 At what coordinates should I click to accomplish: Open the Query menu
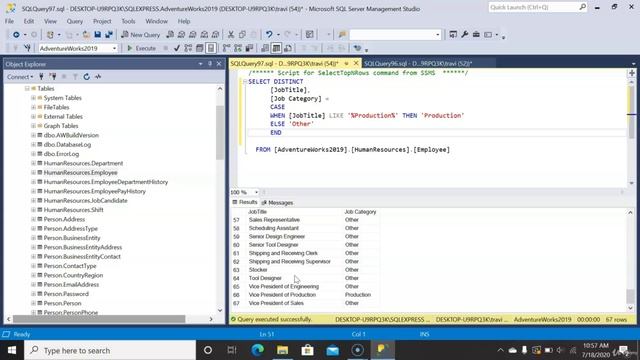75,21
